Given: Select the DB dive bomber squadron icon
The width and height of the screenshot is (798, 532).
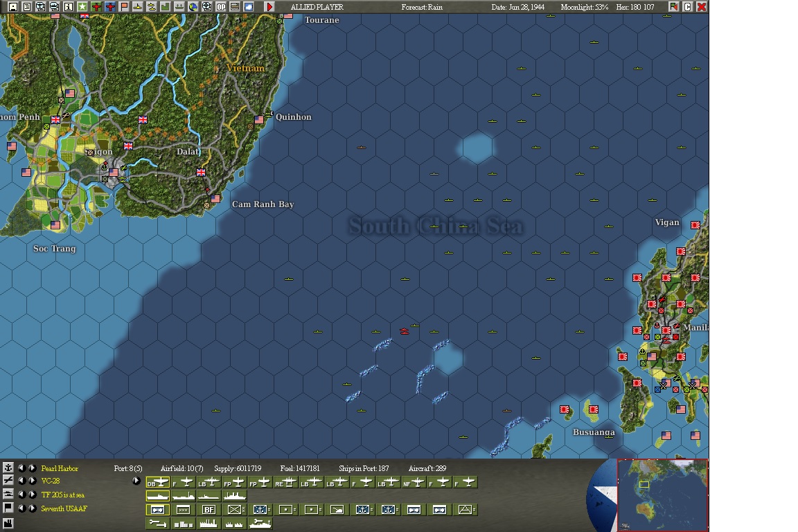Looking at the screenshot, I should click(158, 482).
